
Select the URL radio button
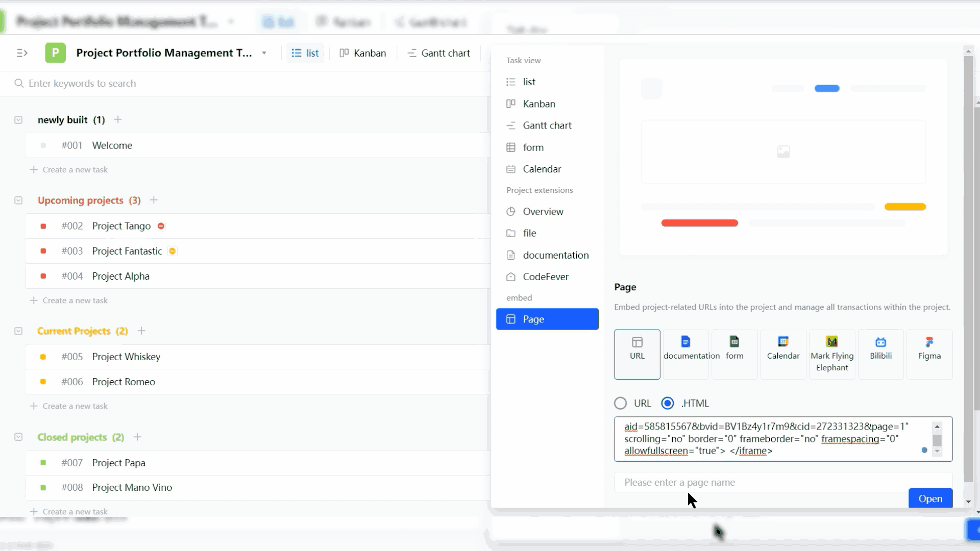tap(620, 403)
